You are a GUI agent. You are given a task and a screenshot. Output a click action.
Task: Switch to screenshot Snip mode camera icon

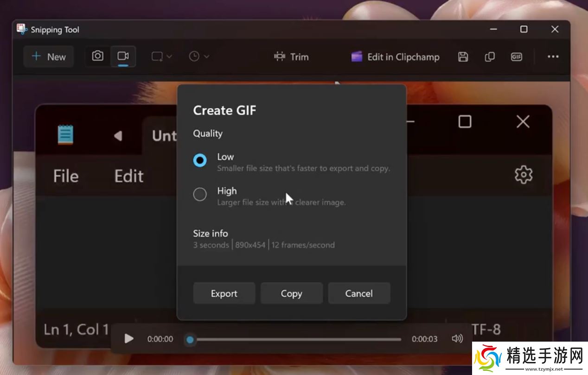click(x=97, y=56)
